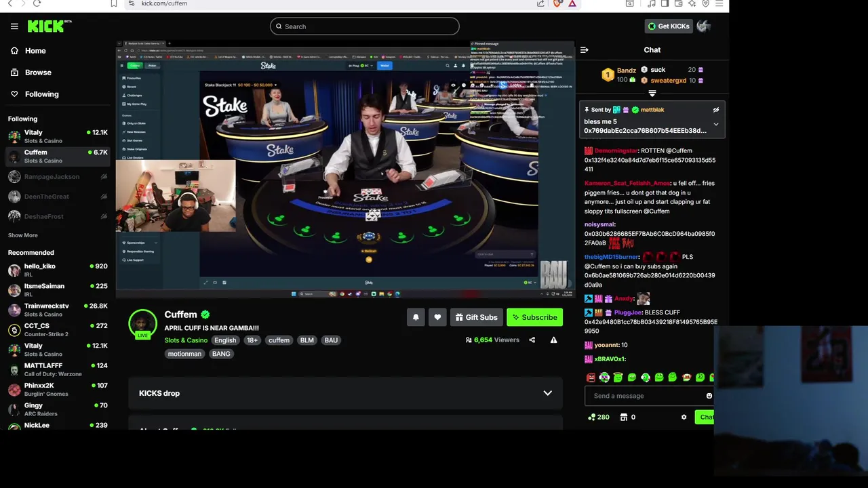The image size is (868, 488).
Task: Click mattblak username in pinned message
Action: tap(652, 110)
